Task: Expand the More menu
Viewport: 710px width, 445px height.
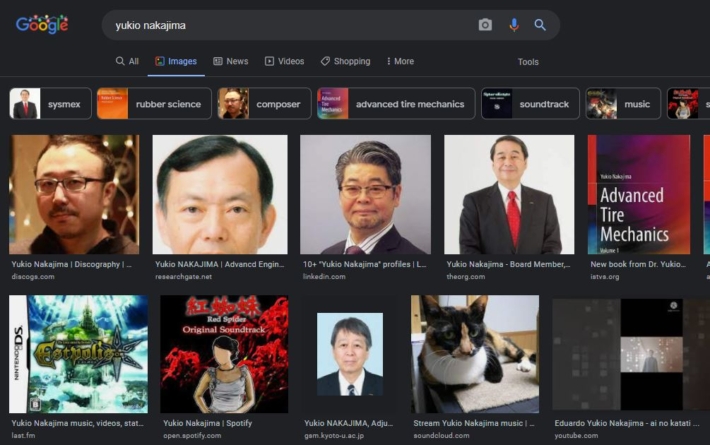Action: 400,61
